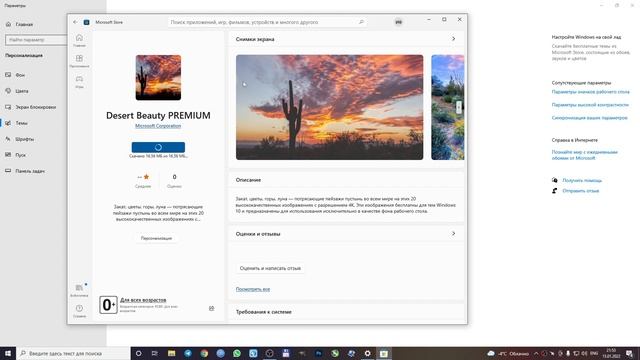The image size is (640, 360).
Task: Open the cactus sunset screenshot
Action: (x=329, y=107)
